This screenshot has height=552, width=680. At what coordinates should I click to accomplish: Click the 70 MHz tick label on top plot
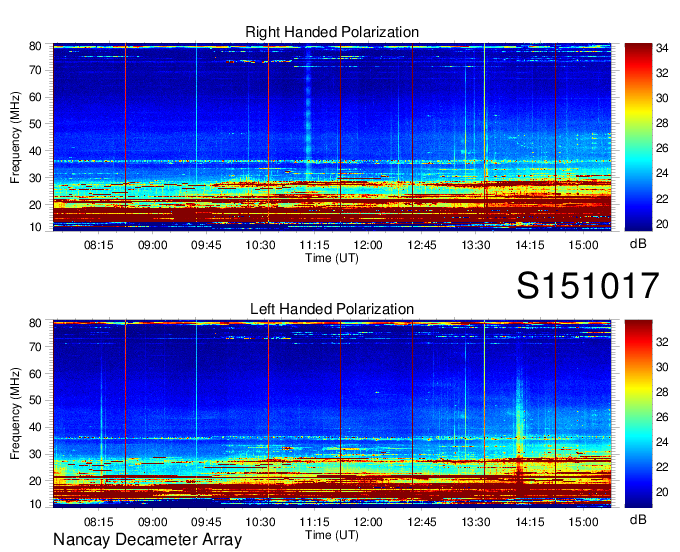35,70
